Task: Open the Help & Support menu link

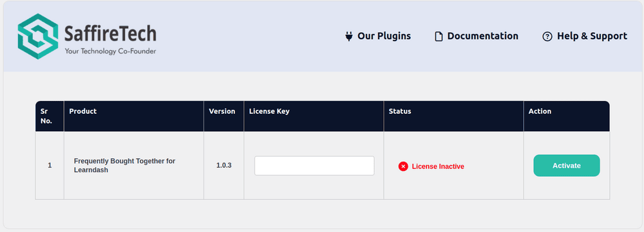Action: [x=592, y=36]
